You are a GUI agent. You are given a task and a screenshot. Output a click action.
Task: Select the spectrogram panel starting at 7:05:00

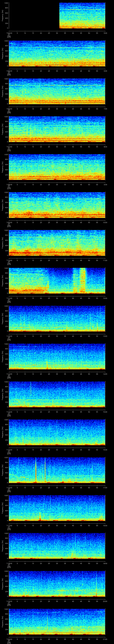tap(57, 54)
